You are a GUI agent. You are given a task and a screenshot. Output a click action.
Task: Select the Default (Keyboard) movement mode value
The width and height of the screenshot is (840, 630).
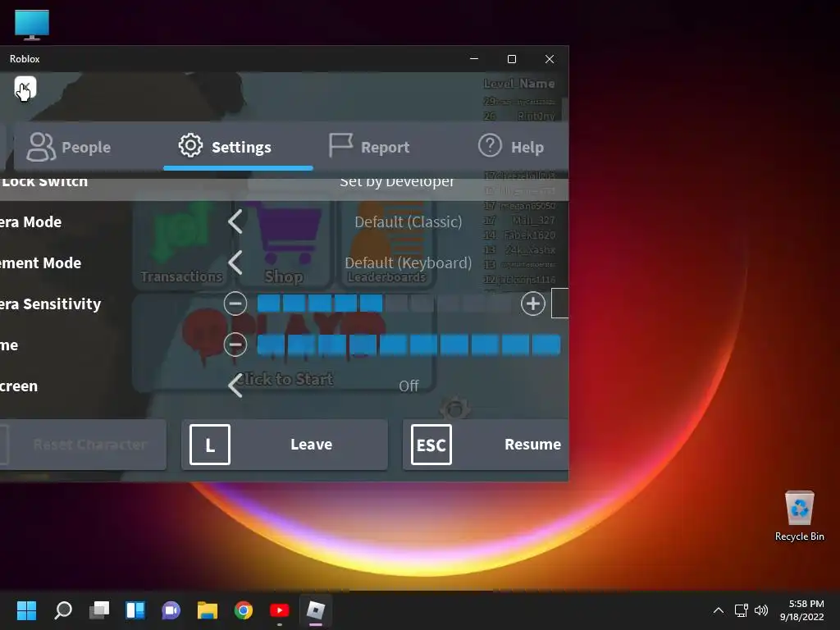[x=409, y=263]
